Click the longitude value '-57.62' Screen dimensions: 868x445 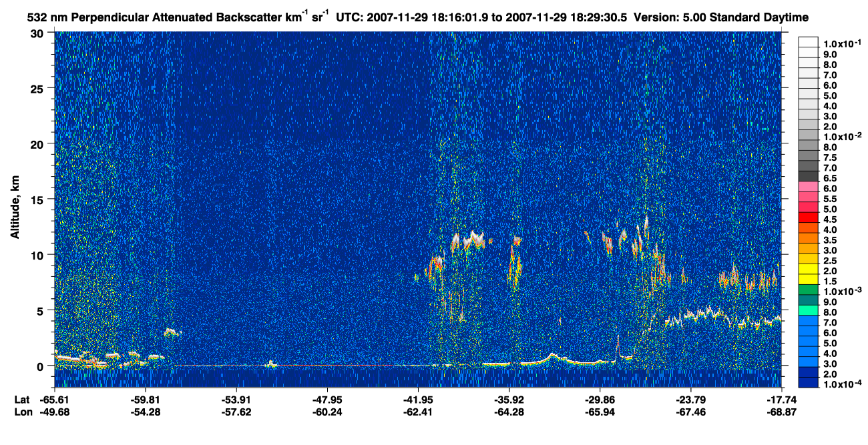(236, 412)
